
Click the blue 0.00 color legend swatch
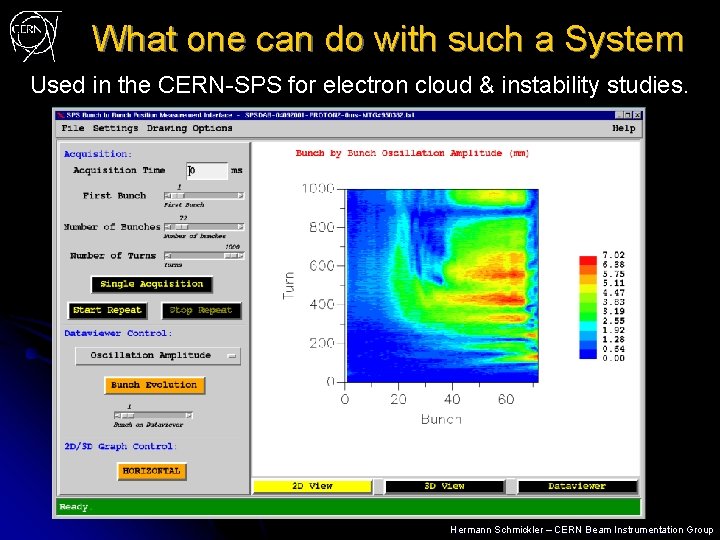[x=588, y=354]
